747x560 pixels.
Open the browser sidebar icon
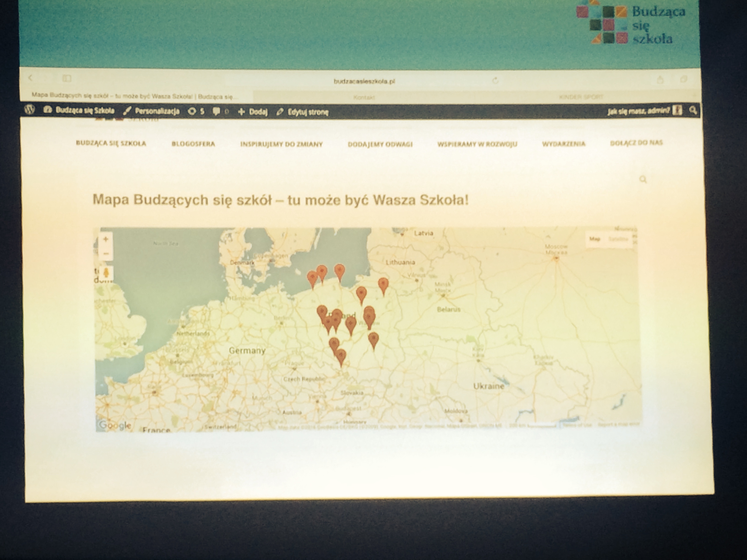click(67, 79)
